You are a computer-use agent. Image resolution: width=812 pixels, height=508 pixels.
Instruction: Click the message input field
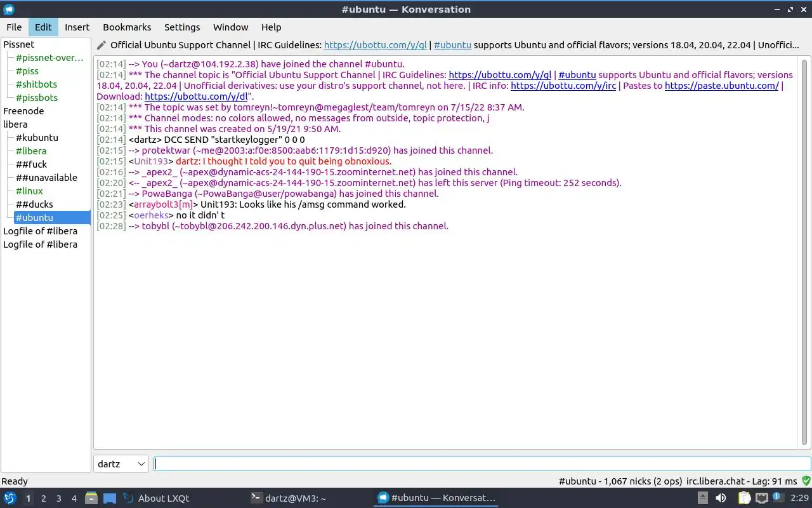482,464
